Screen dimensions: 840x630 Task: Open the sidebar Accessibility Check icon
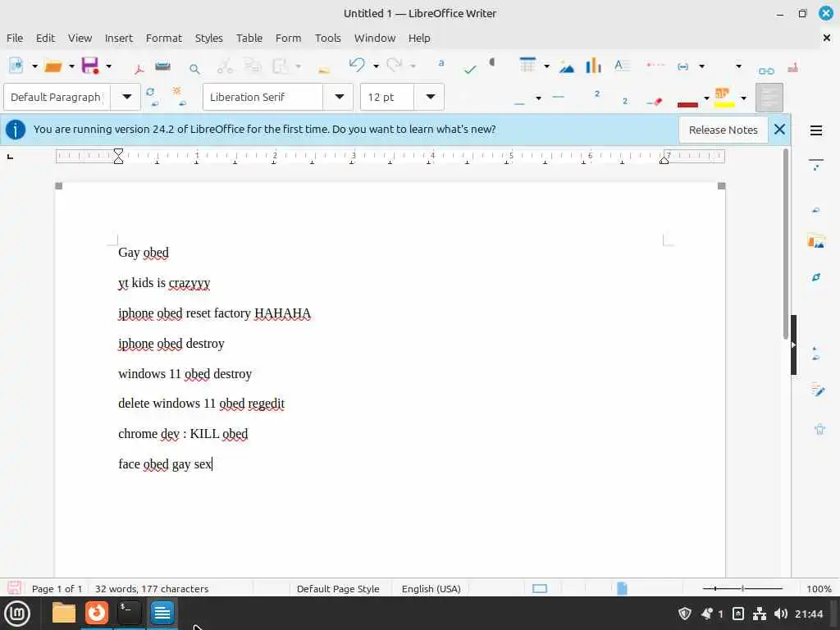(819, 429)
